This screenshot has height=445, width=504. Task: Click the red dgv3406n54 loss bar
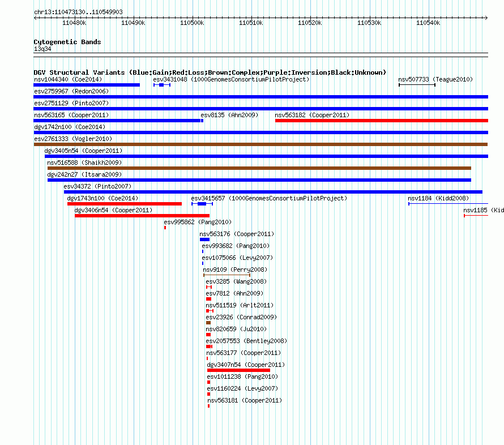[142, 216]
